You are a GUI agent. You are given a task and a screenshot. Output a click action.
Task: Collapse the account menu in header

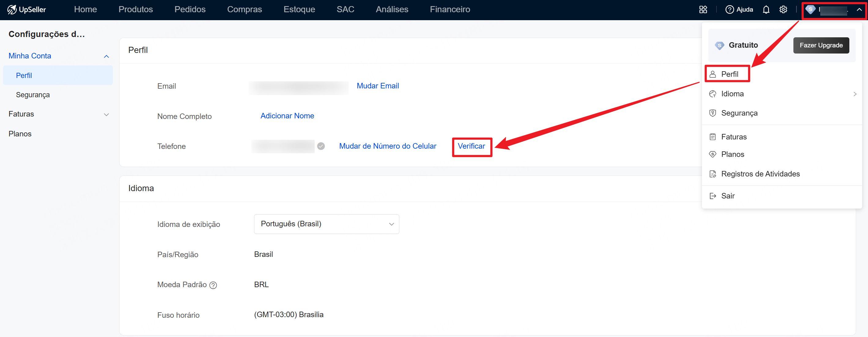(x=859, y=9)
